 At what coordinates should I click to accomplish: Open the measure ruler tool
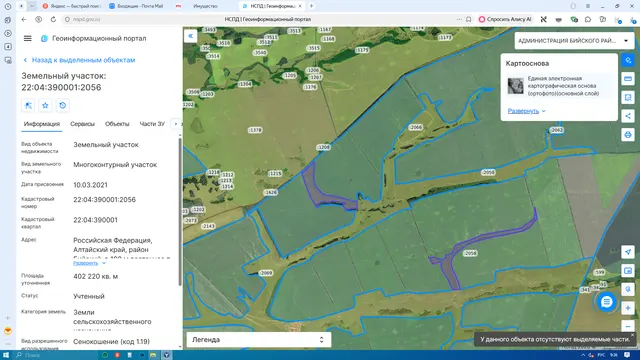click(628, 79)
